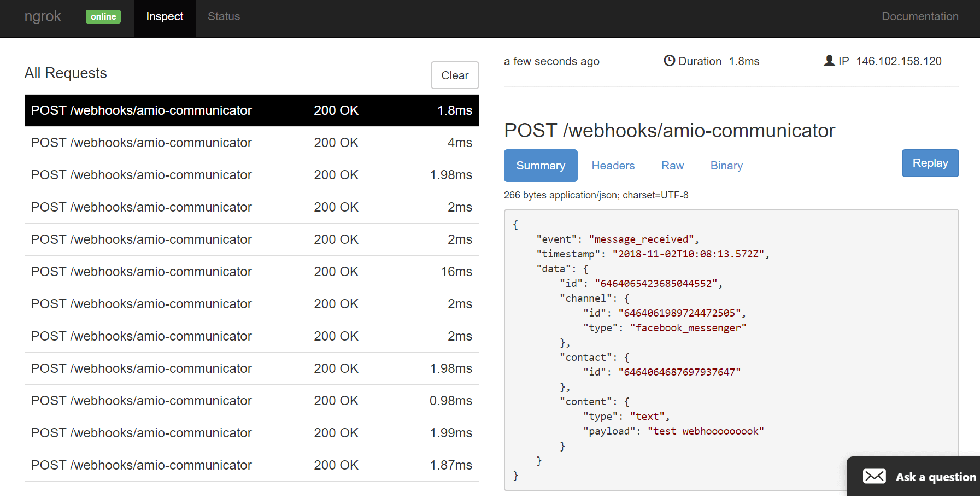Screen dimensions: 980x498
Task: Switch to the Inspect tab
Action: tap(165, 17)
